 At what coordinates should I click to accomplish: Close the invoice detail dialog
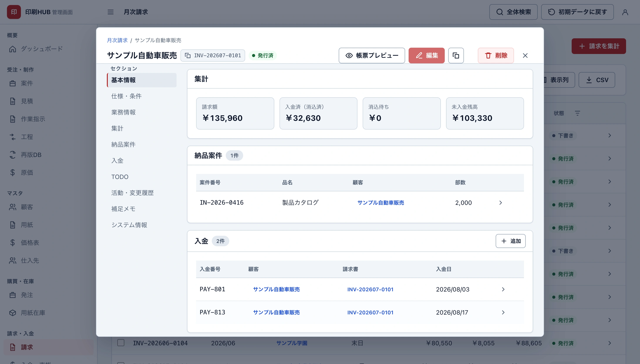pyautogui.click(x=525, y=56)
